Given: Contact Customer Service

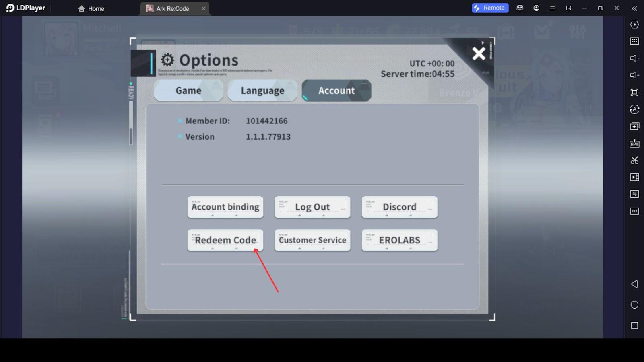Looking at the screenshot, I should point(312,240).
